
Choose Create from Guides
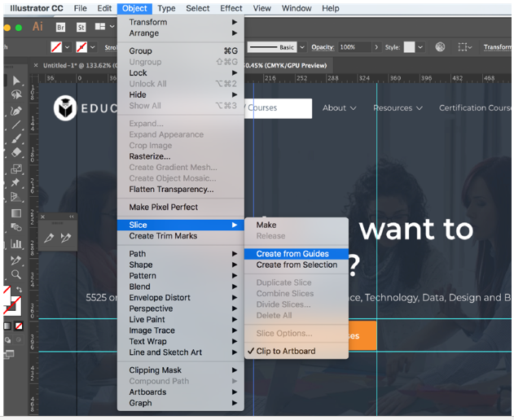pos(297,254)
